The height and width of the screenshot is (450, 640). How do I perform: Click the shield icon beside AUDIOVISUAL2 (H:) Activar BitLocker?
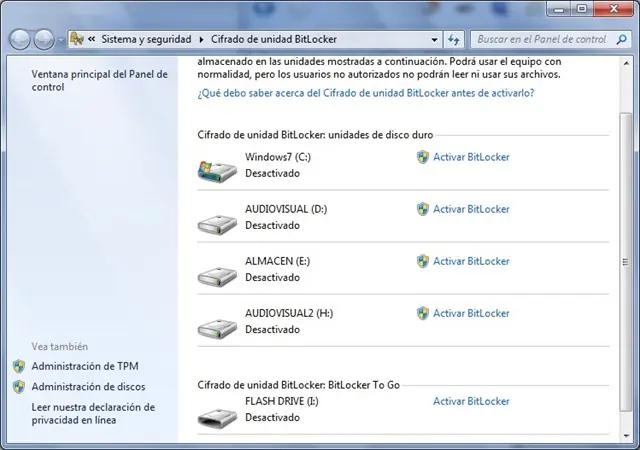423,313
